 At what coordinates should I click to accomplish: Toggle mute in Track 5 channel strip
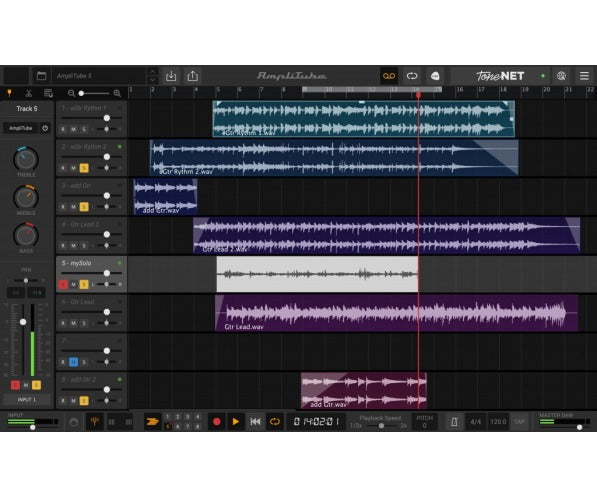pos(26,385)
